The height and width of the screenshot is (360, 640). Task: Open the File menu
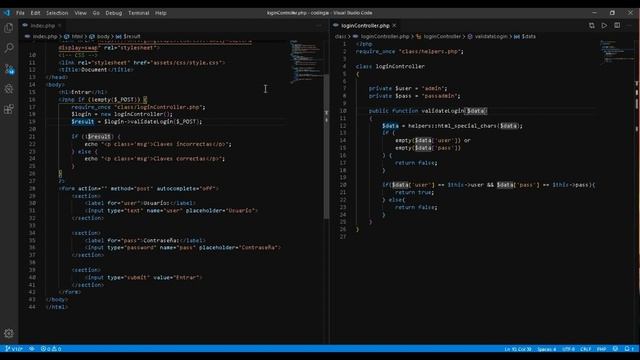point(20,13)
